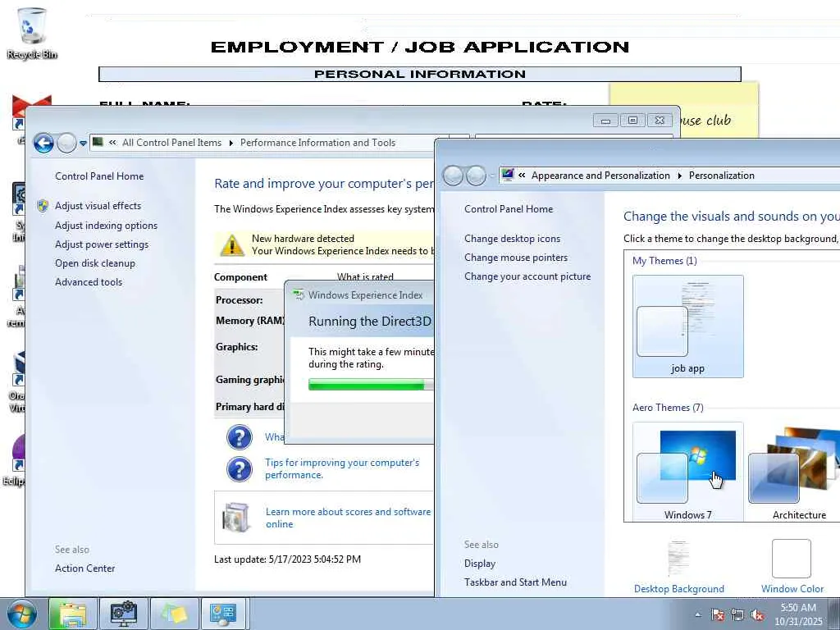
Task: Open Change desktop icons
Action: coord(512,239)
